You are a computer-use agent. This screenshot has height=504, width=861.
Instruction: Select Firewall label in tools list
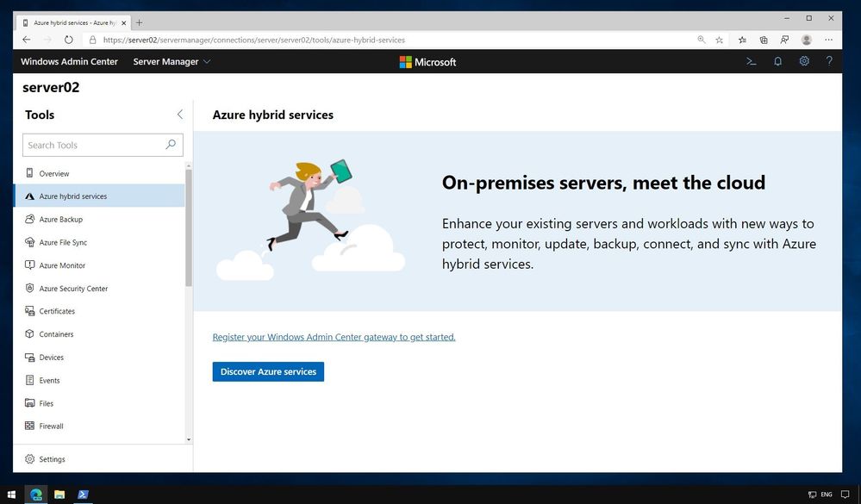pyautogui.click(x=51, y=426)
